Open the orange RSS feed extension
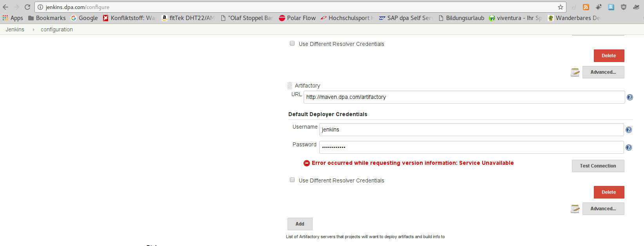The width and height of the screenshot is (644, 246). point(586,7)
